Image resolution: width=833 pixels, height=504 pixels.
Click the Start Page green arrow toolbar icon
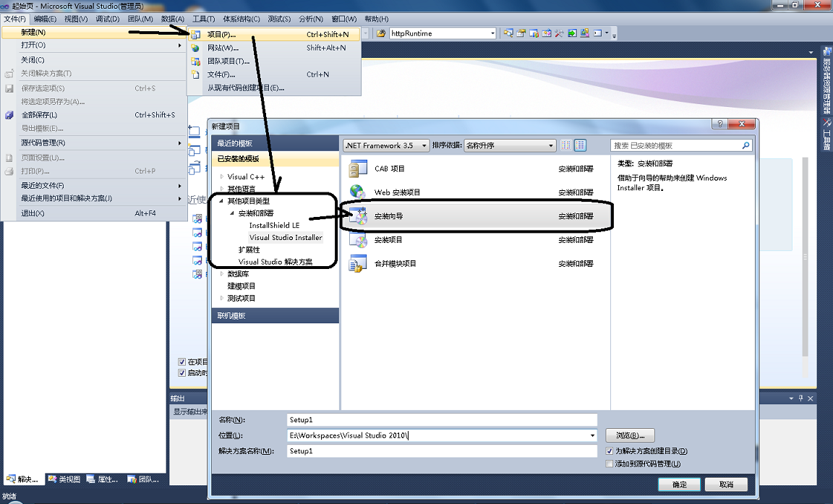[x=572, y=33]
